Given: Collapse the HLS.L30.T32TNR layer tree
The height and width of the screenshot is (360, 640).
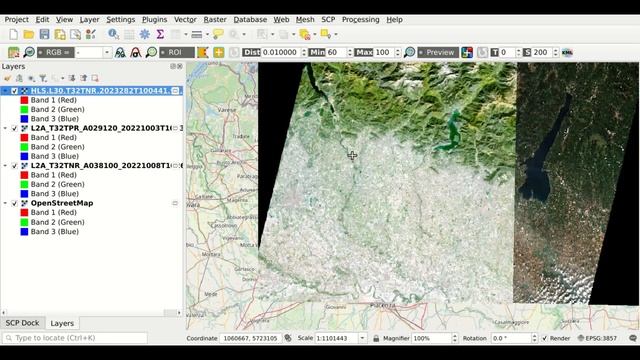Looking at the screenshot, I should 5,91.
